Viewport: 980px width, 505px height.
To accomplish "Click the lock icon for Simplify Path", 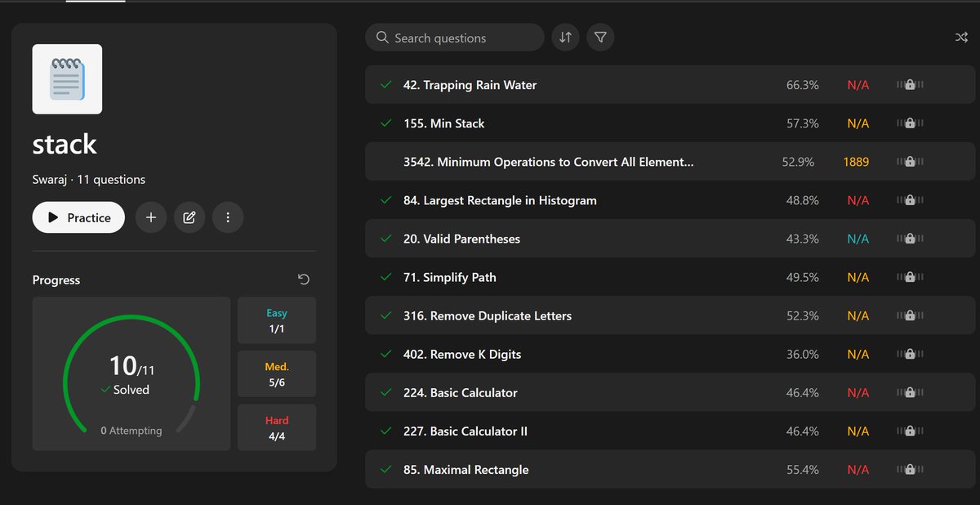I will (910, 276).
